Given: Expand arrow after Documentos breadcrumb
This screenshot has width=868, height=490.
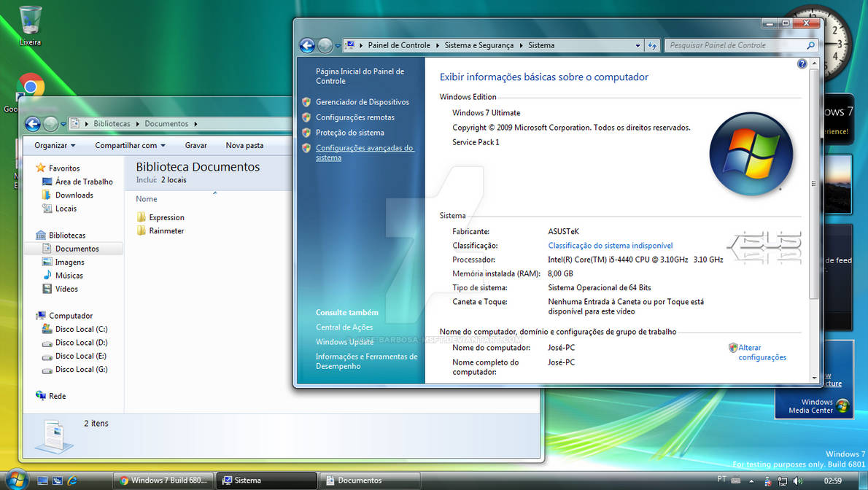Looking at the screenshot, I should pos(195,124).
